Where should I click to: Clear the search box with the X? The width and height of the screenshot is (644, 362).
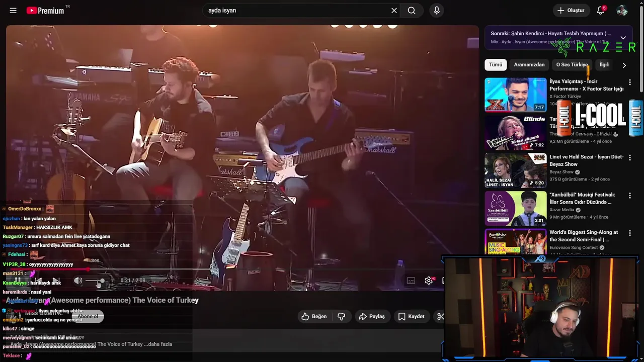394,11
